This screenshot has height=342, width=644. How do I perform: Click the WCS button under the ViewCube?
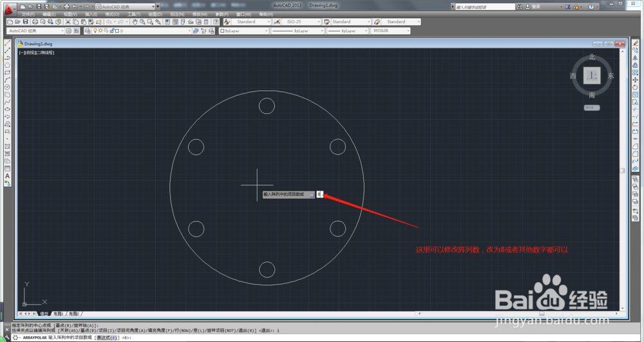coord(592,108)
